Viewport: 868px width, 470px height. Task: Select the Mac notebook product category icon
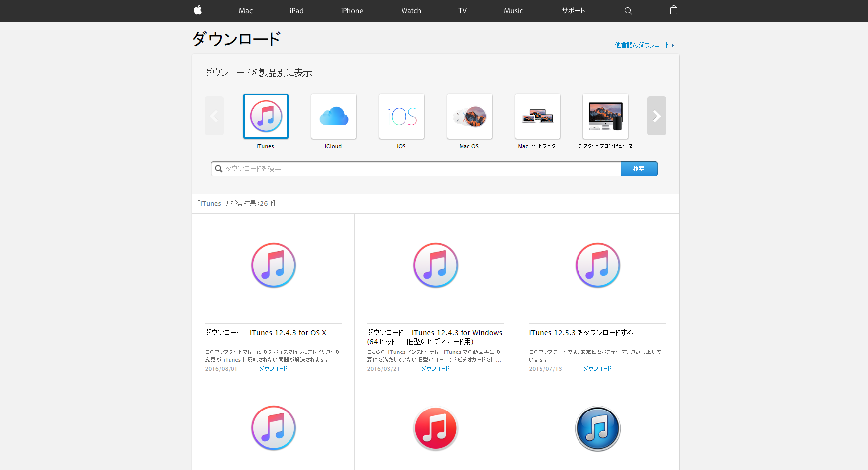click(x=537, y=116)
